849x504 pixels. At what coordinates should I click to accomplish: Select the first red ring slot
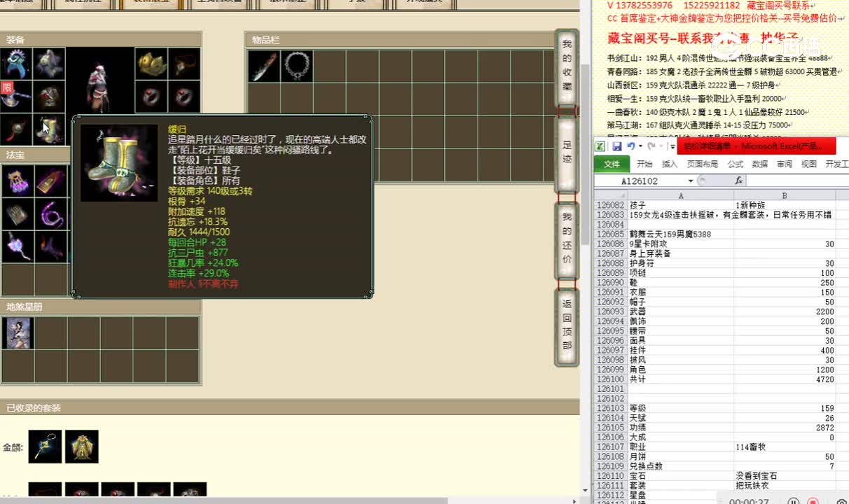click(x=151, y=97)
